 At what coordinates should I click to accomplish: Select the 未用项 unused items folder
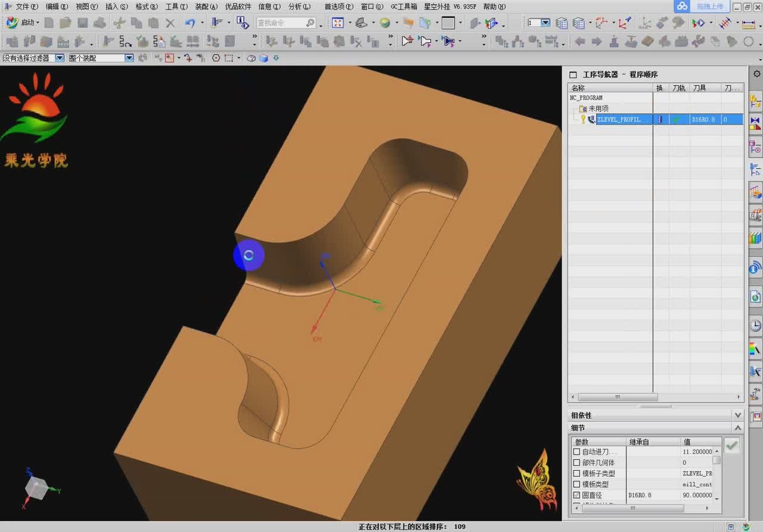point(598,108)
